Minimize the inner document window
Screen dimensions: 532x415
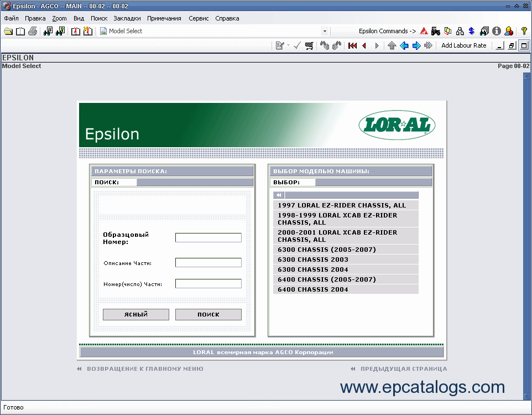coord(499,45)
